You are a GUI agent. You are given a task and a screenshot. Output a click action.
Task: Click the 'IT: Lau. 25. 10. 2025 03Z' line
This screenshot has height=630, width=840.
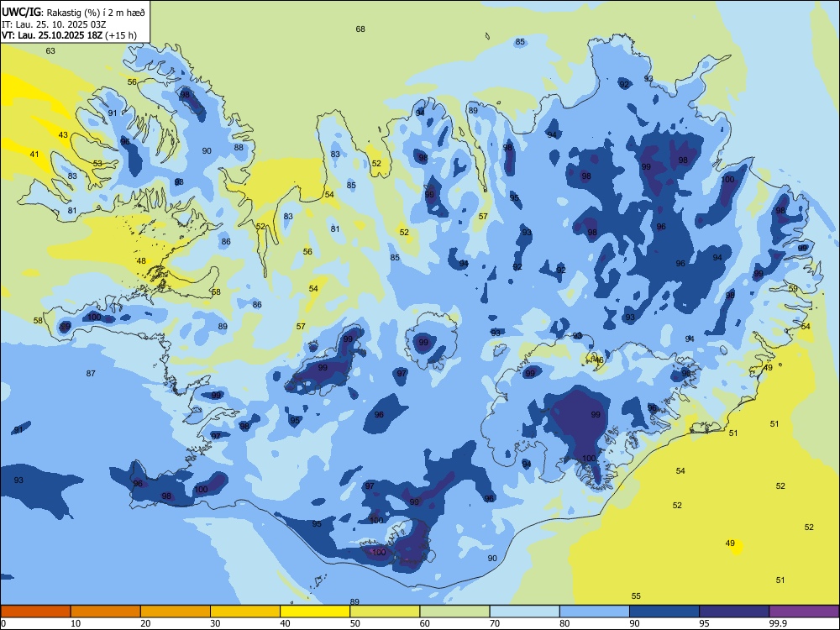[52, 24]
